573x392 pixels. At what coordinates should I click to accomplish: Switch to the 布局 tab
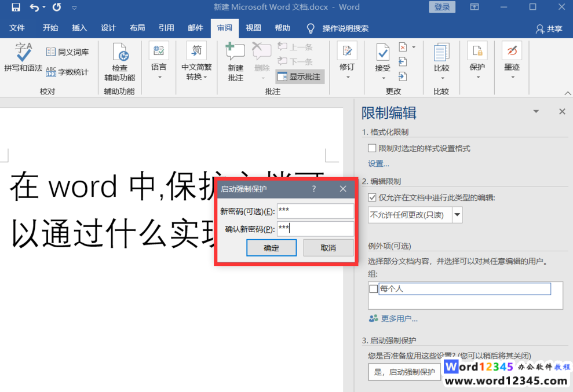coord(137,28)
